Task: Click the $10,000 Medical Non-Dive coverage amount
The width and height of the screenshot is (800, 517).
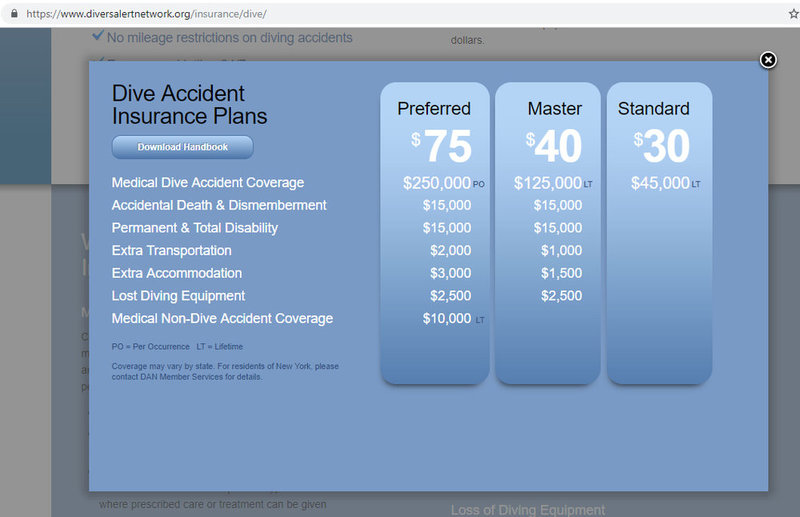Action: click(x=447, y=318)
